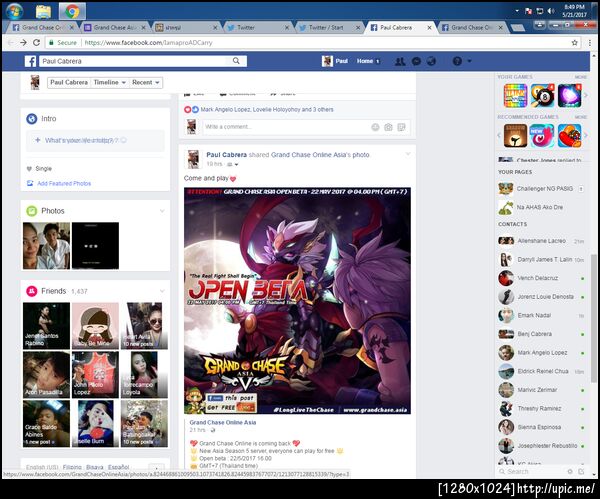Open the Timeline dropdown

click(x=109, y=82)
